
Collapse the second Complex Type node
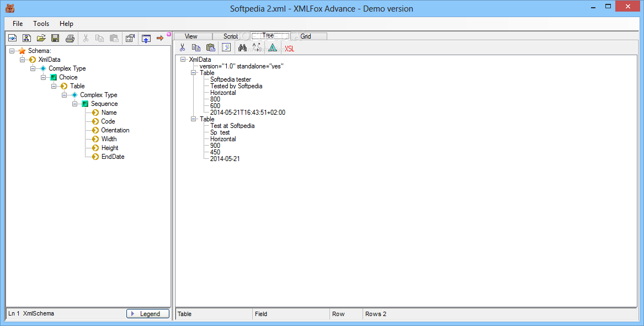point(64,95)
